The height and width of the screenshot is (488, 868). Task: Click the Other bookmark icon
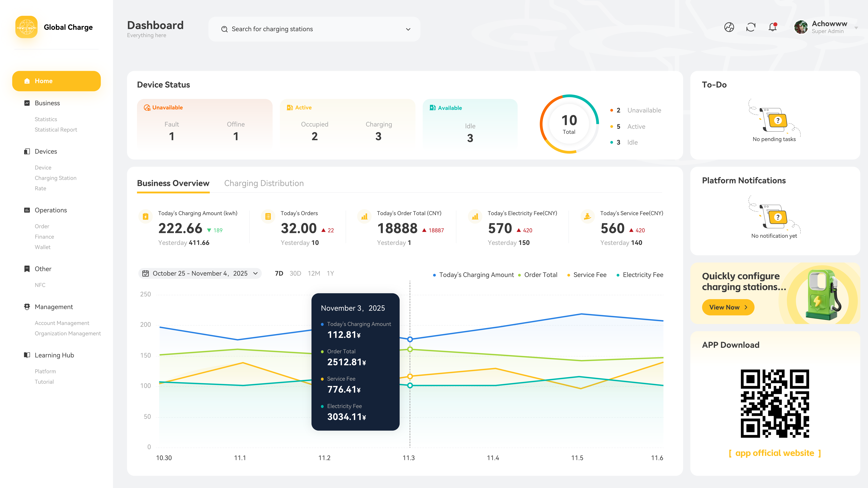click(x=27, y=269)
